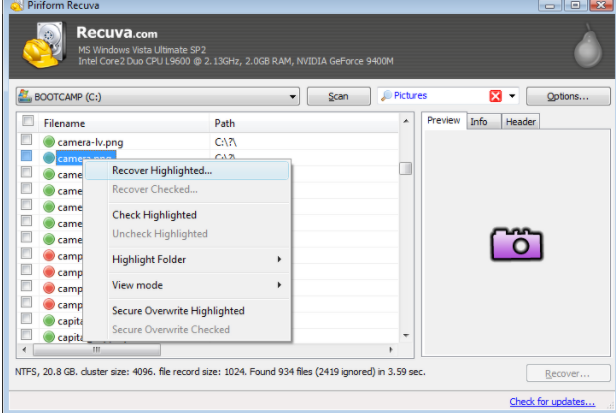Open the BOOTCAMP (C:) drive dropdown

[x=294, y=97]
